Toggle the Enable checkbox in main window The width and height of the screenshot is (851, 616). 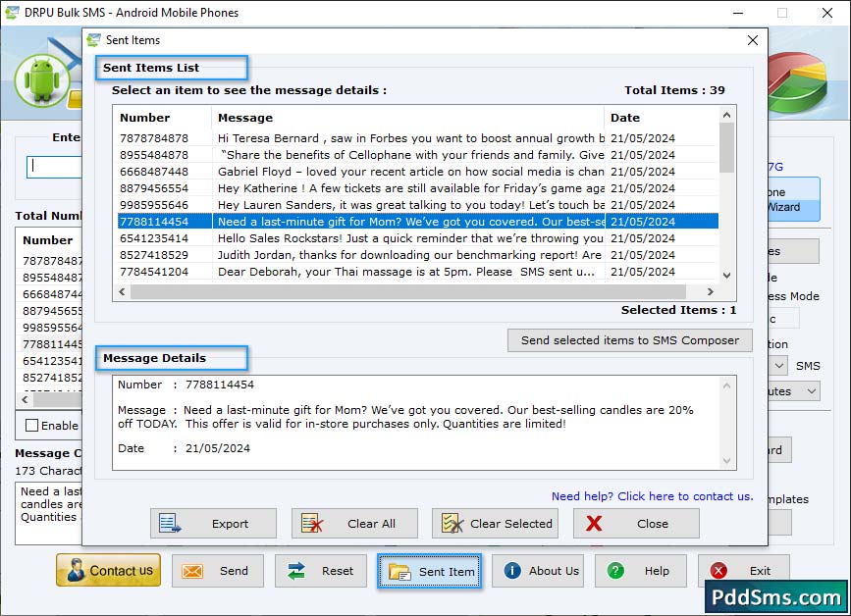(32, 426)
